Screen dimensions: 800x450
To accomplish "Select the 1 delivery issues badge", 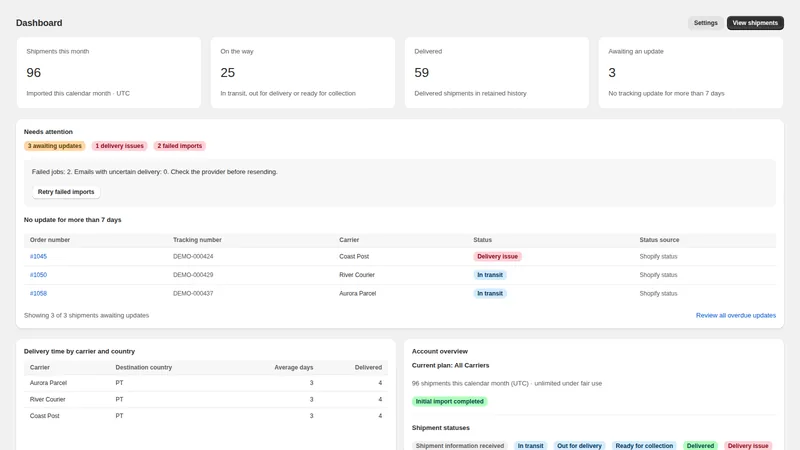I will 119,146.
